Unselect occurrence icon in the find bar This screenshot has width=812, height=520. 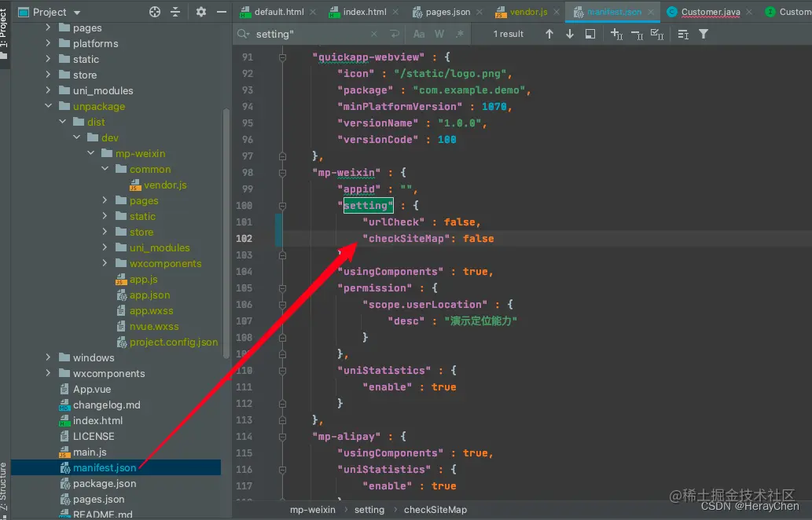point(637,34)
